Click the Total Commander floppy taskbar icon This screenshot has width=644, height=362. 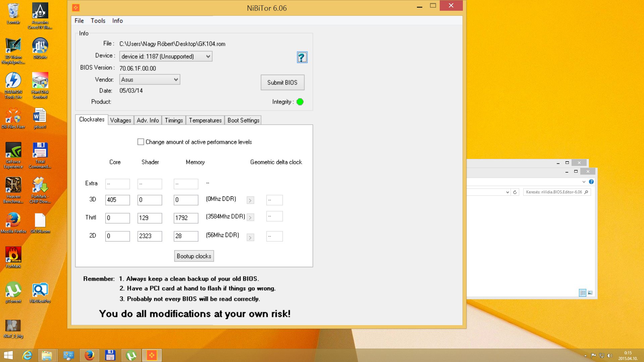(x=110, y=355)
